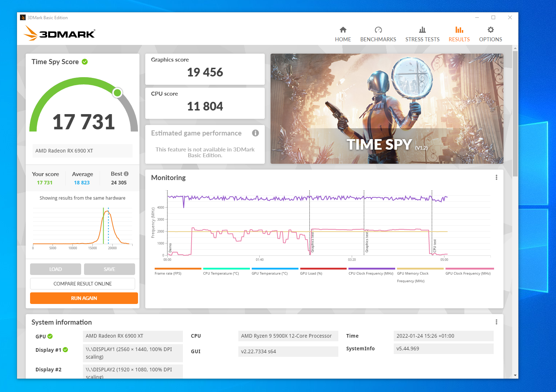The width and height of the screenshot is (556, 392).
Task: Click the LOAD button
Action: (x=55, y=269)
